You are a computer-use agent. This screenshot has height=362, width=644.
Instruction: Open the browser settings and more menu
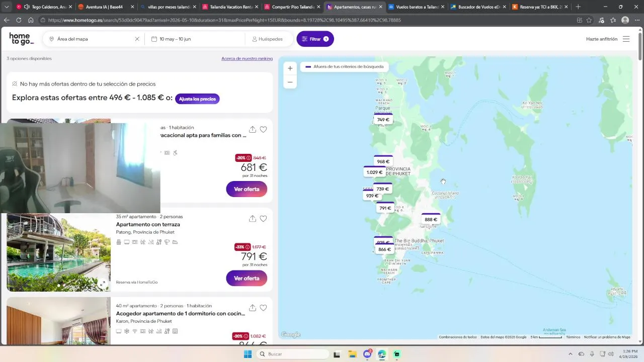637,20
